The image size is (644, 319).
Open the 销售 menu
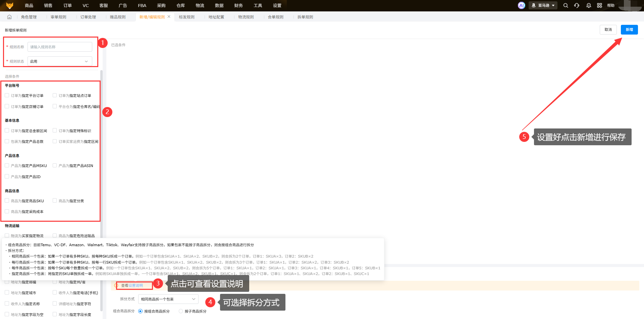[48, 5]
